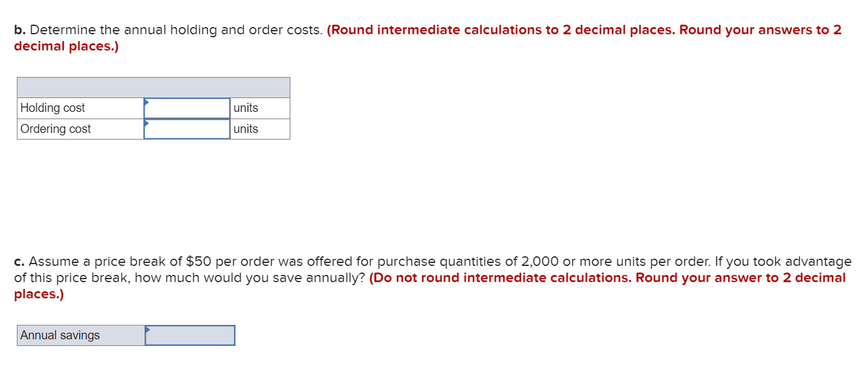Click the part c question heading
Viewport: 868px width, 370px height.
[181, 261]
